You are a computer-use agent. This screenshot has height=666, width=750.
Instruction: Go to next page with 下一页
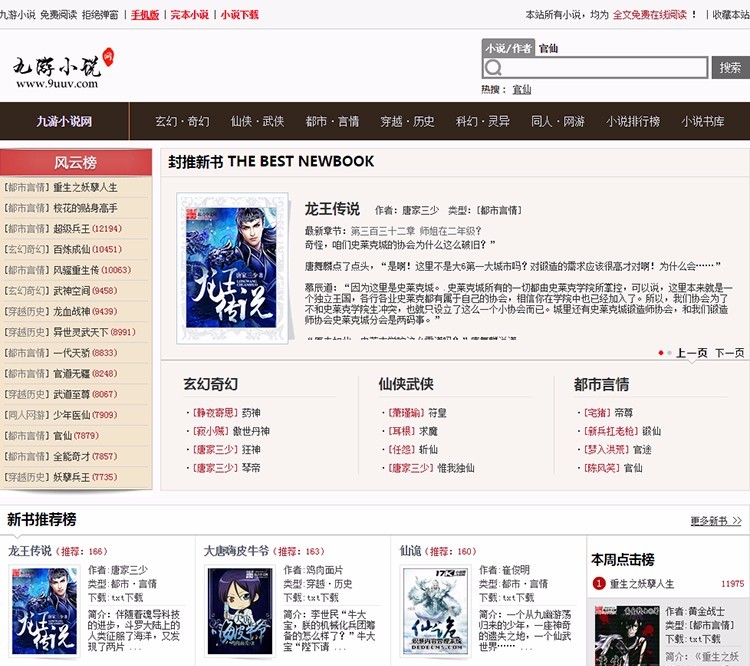729,353
